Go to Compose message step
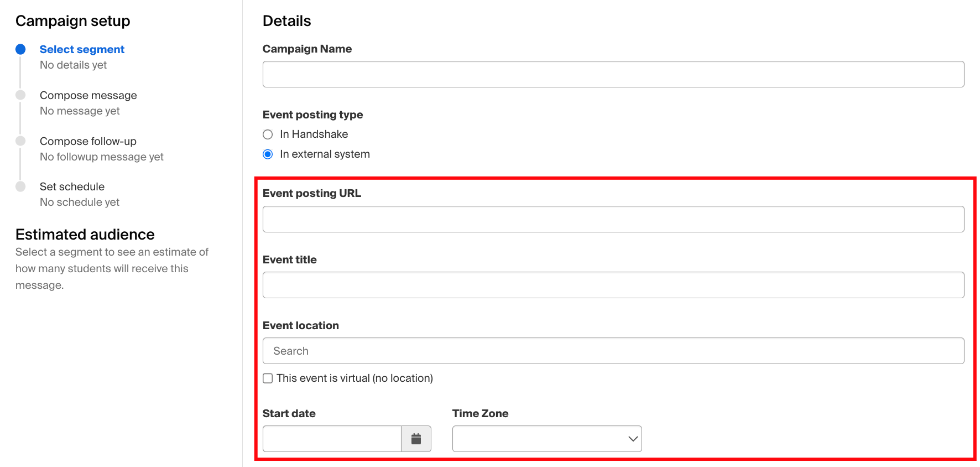 click(88, 95)
